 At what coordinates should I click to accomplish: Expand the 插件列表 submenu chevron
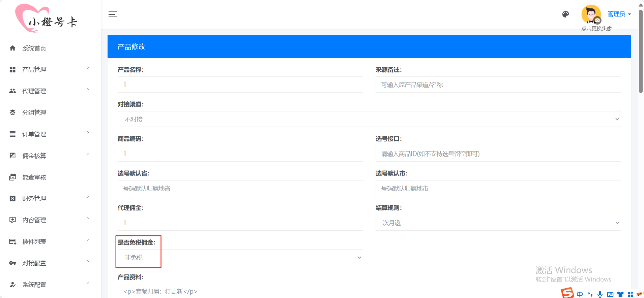click(88, 240)
